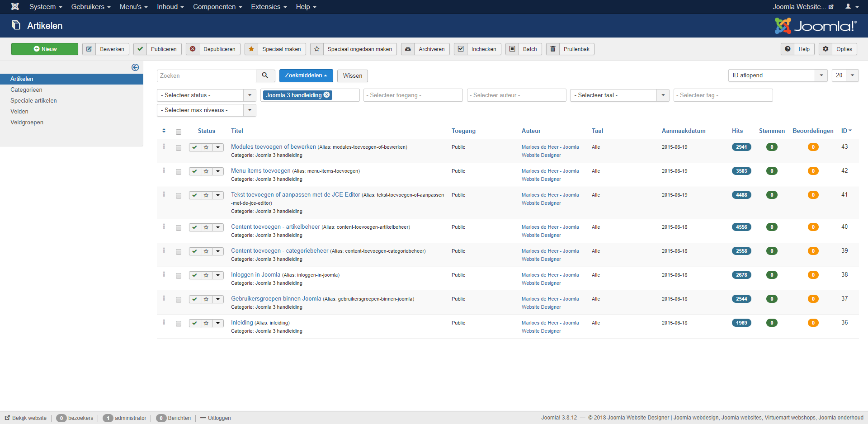Toggle the featured star for Inleiding
The height and width of the screenshot is (424, 868).
tap(206, 323)
